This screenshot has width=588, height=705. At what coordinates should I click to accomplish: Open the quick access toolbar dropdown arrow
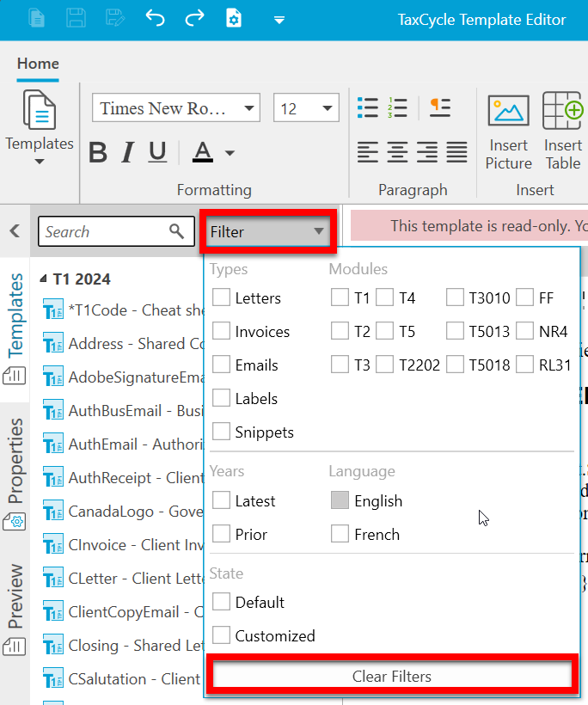[279, 21]
